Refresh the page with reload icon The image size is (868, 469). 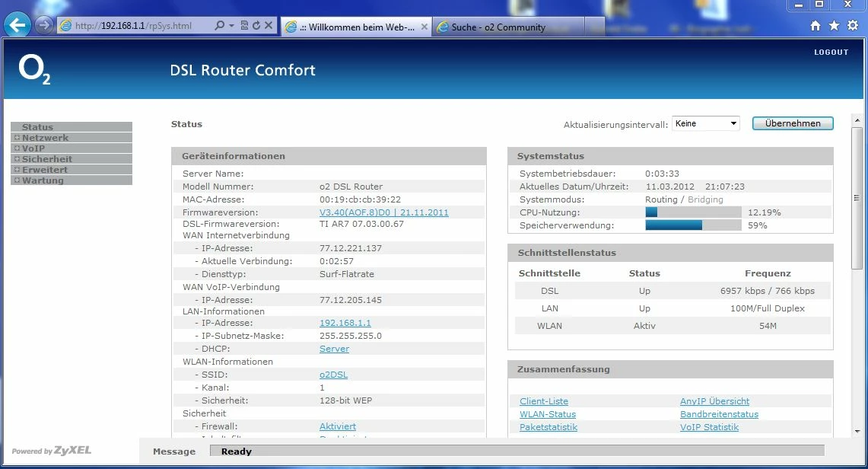coord(256,25)
